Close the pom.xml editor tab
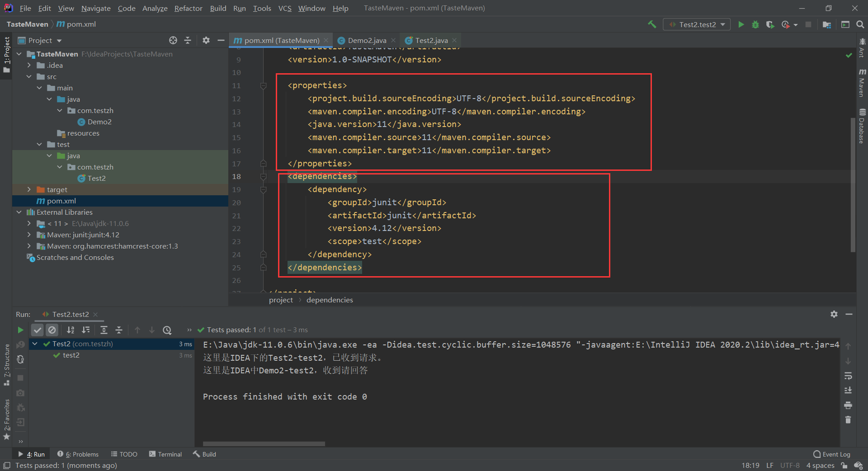 click(x=326, y=40)
